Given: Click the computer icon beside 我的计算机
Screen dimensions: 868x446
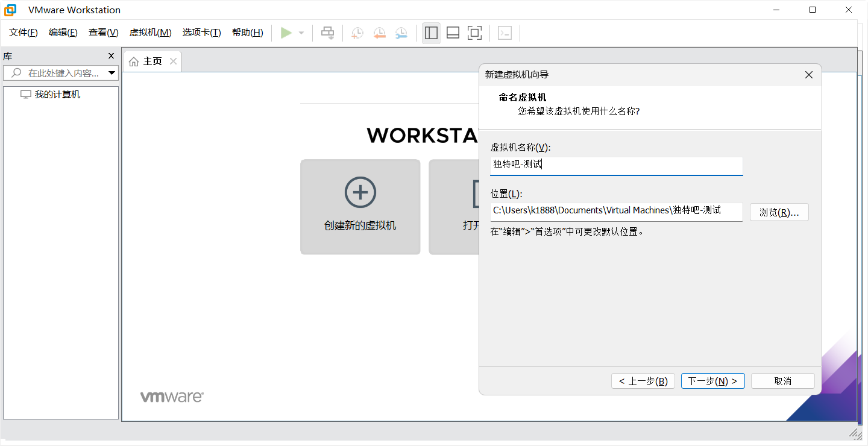Looking at the screenshot, I should click(x=25, y=95).
